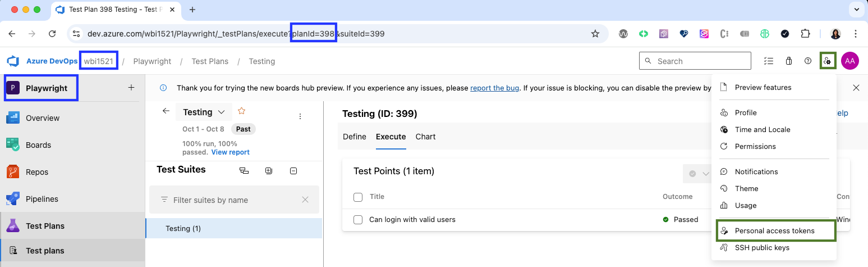Open the Marketplace shopping bag icon
The height and width of the screenshot is (267, 868).
pos(788,61)
